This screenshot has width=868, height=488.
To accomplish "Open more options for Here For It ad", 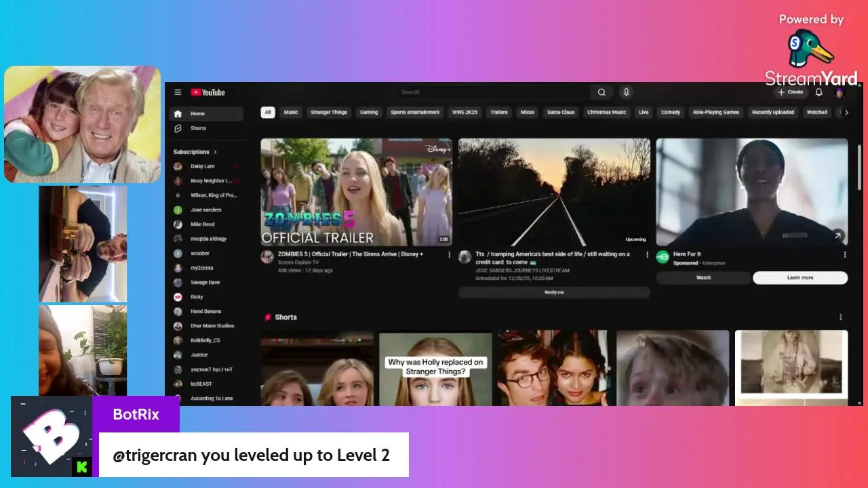I will (x=845, y=255).
